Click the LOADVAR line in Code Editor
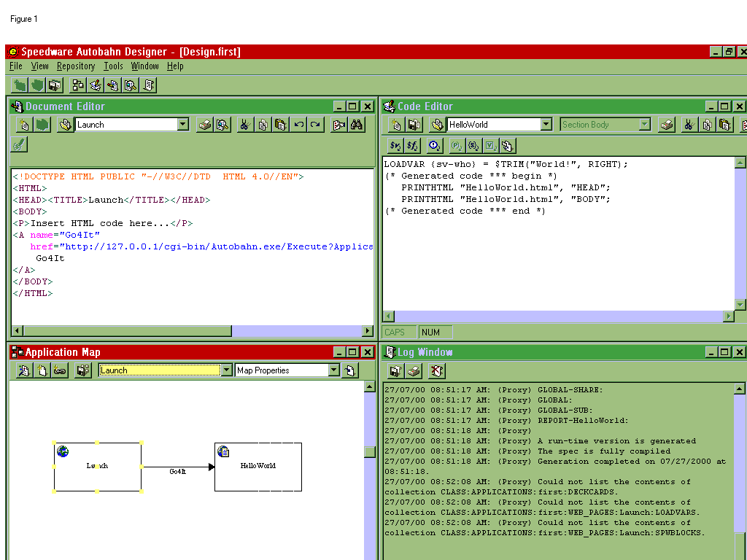747x560 pixels. [506, 164]
